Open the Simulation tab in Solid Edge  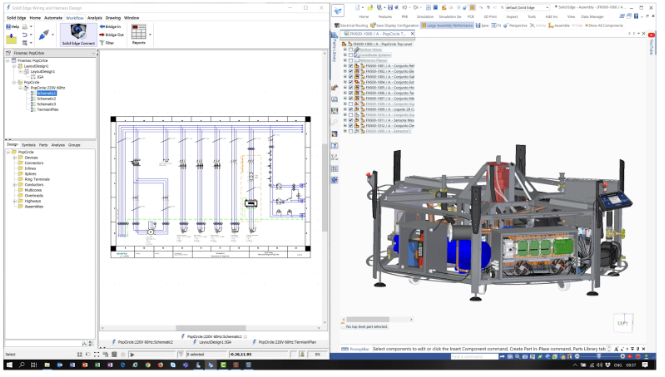pyautogui.click(x=425, y=17)
